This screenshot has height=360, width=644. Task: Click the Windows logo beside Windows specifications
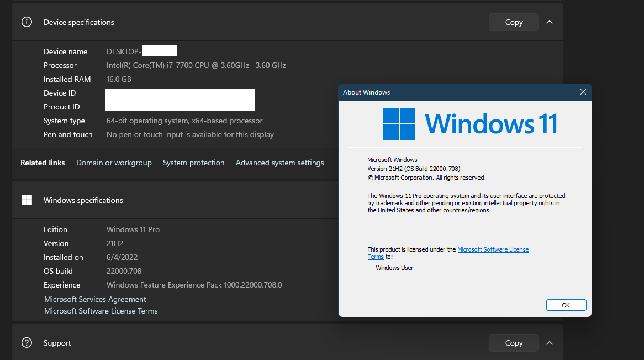27,200
